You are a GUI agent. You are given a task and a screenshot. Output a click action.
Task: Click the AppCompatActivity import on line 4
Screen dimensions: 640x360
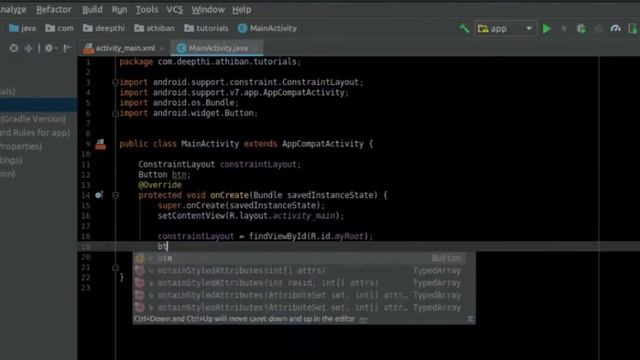click(234, 93)
